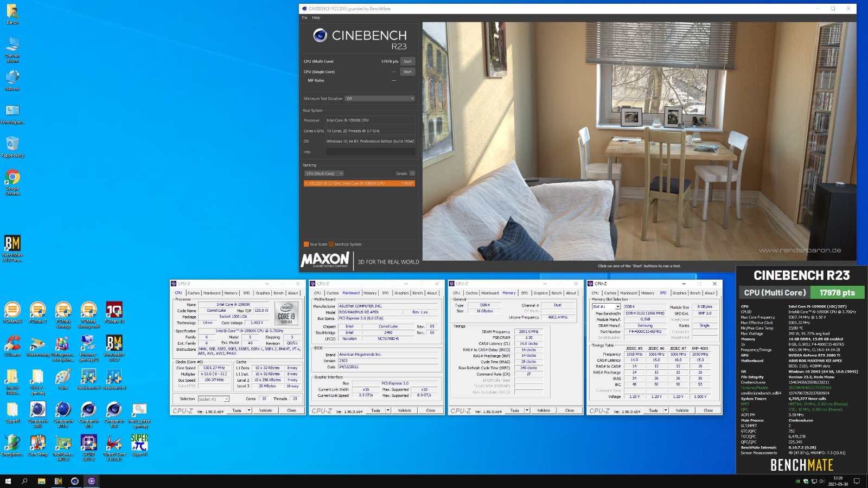868x488 pixels.
Task: Click the Windows Start button
Action: click(8, 481)
